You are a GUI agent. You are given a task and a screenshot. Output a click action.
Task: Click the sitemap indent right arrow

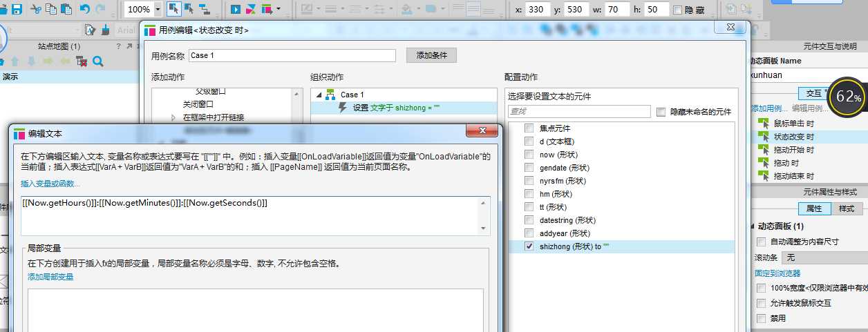48,61
